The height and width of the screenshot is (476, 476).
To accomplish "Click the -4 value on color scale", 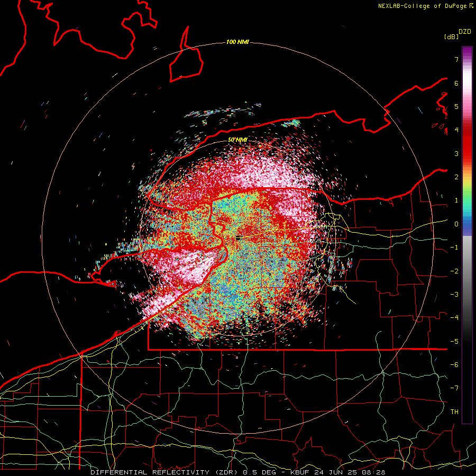I will (454, 318).
